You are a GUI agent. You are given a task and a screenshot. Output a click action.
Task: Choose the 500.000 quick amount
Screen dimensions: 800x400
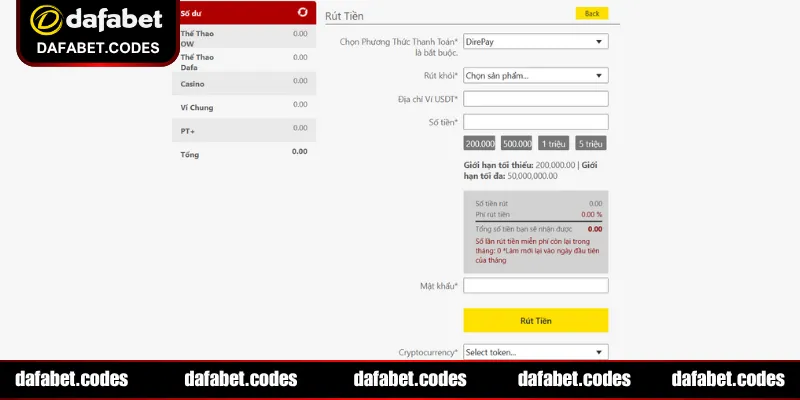pos(516,143)
